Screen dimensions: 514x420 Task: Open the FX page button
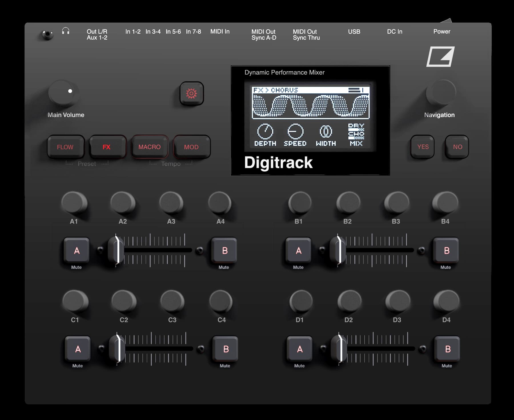coord(107,147)
